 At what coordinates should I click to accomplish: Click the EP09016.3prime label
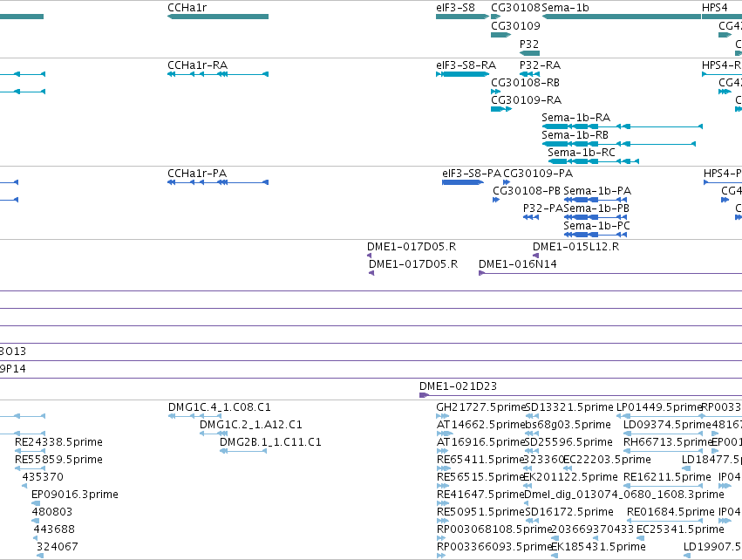75,495
